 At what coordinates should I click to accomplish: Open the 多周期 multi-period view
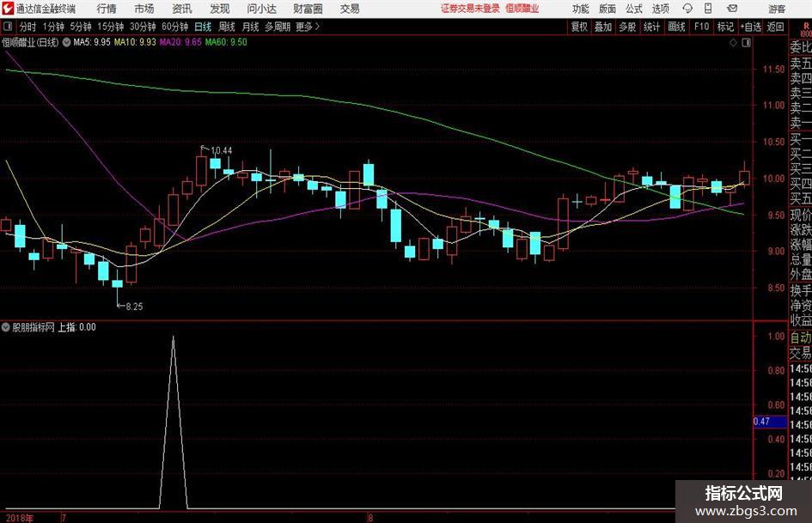(278, 27)
